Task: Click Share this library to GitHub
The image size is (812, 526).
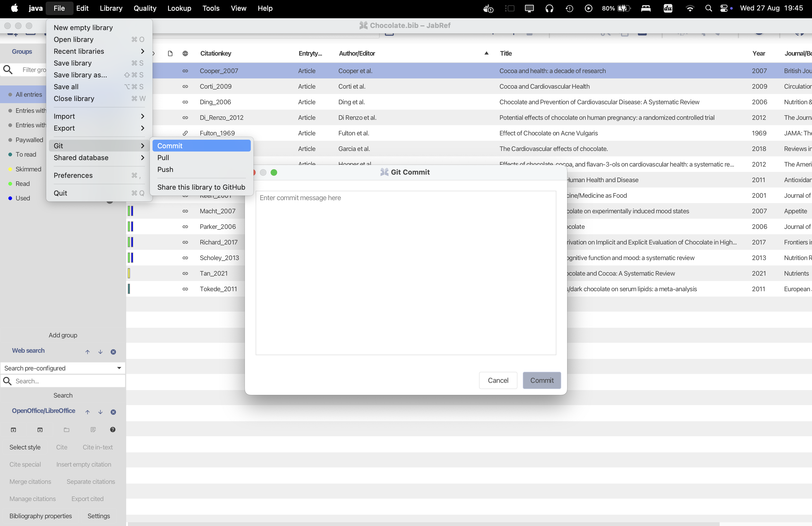Action: (x=201, y=187)
